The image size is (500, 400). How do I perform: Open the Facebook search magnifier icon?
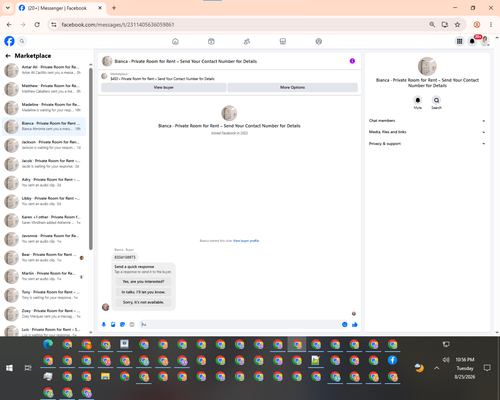coord(22,41)
